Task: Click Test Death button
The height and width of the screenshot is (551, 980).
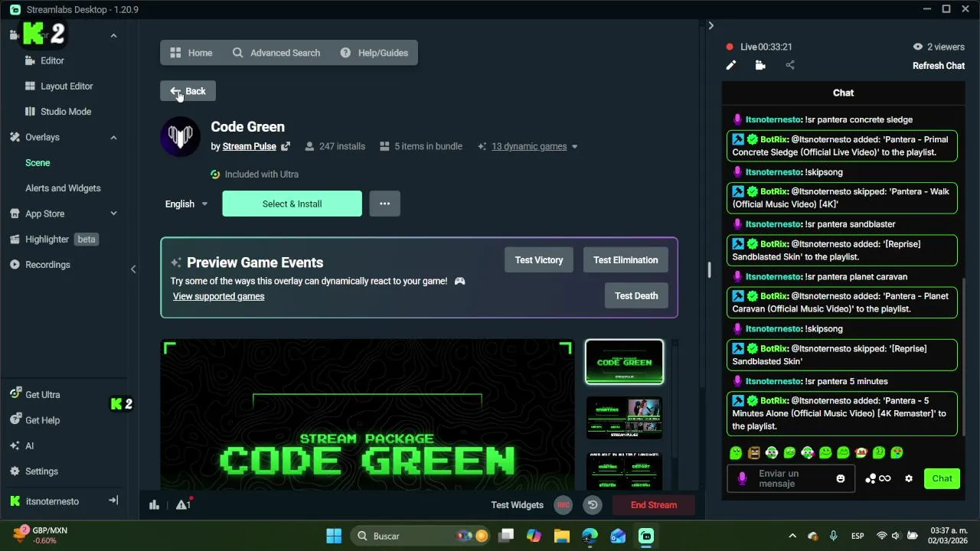Action: pos(636,295)
